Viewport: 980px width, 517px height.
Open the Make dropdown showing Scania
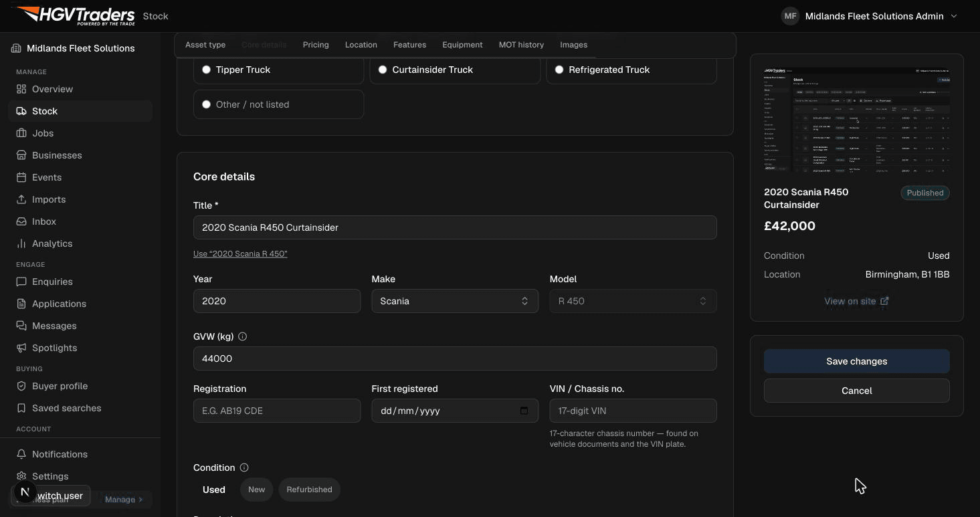455,301
